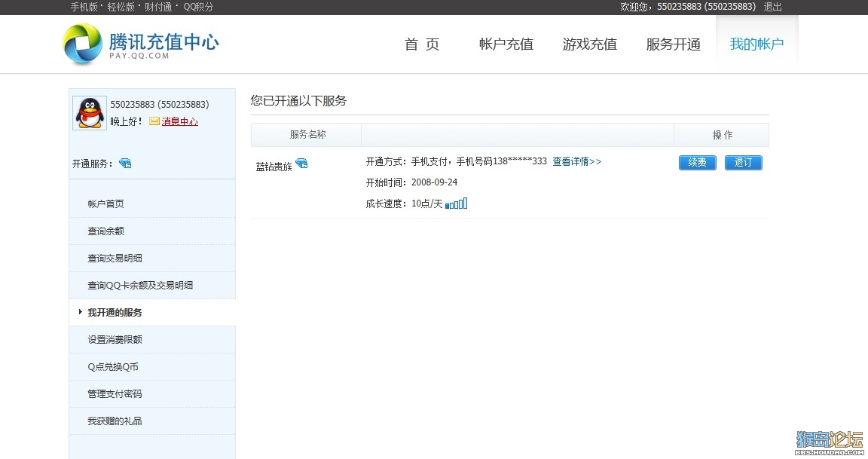Click the 退订 button for 蓝钻贵族

tap(744, 162)
